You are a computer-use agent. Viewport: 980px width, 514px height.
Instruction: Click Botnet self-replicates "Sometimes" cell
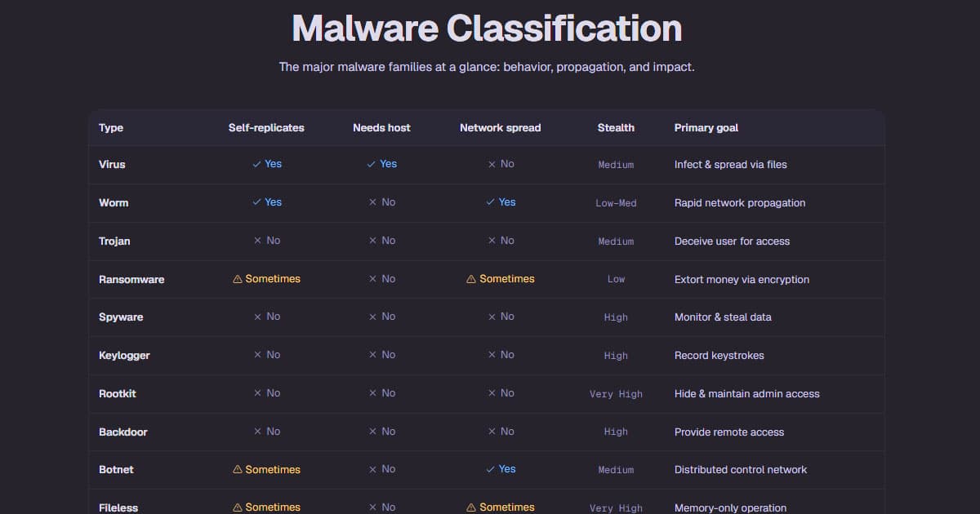[266, 469]
